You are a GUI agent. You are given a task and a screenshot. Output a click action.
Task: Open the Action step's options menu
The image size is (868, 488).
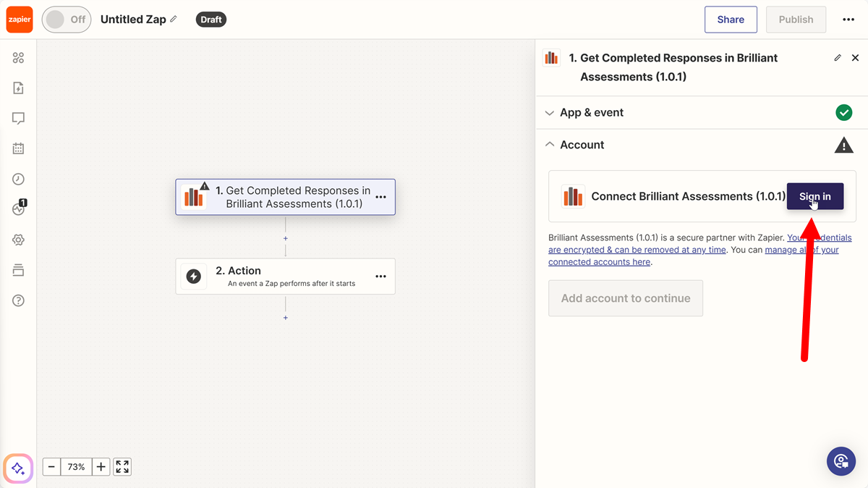pyautogui.click(x=380, y=276)
